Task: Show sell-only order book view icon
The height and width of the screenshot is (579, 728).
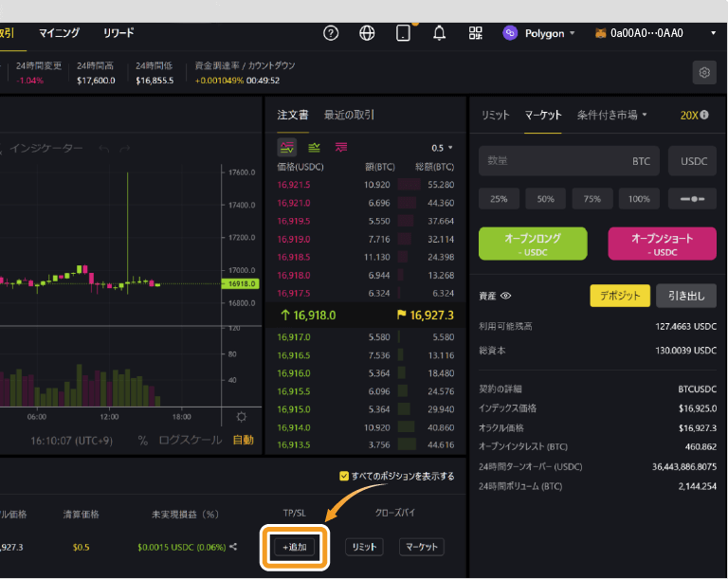Action: [x=341, y=148]
